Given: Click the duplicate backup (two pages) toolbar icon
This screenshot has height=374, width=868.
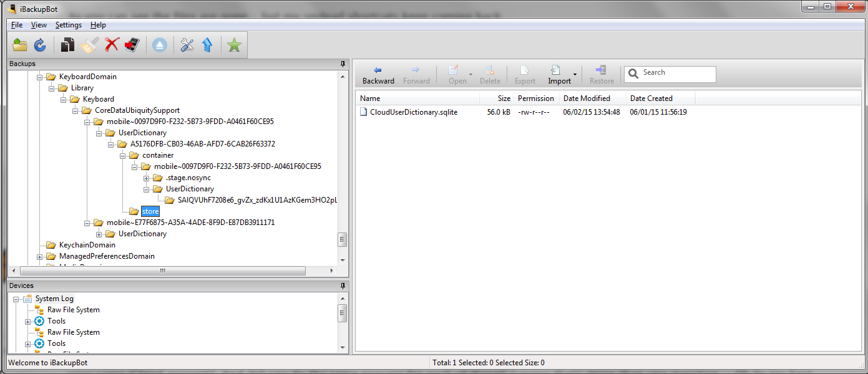Looking at the screenshot, I should click(67, 45).
